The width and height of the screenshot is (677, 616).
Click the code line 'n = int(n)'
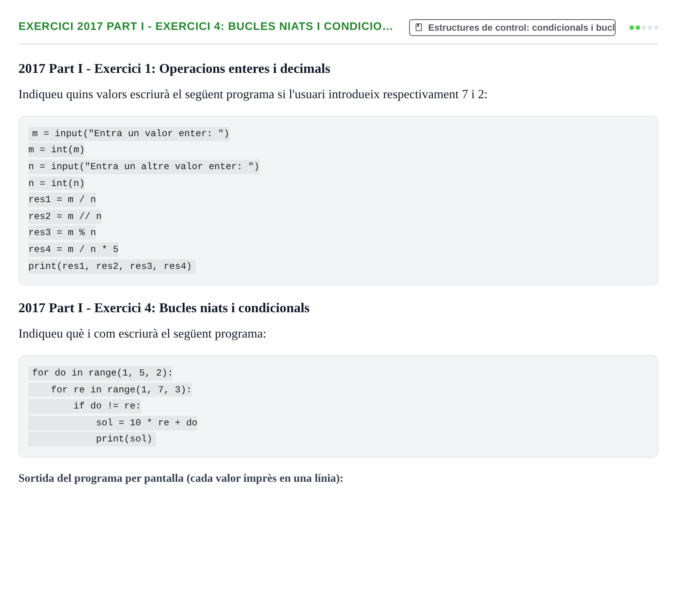(x=56, y=183)
